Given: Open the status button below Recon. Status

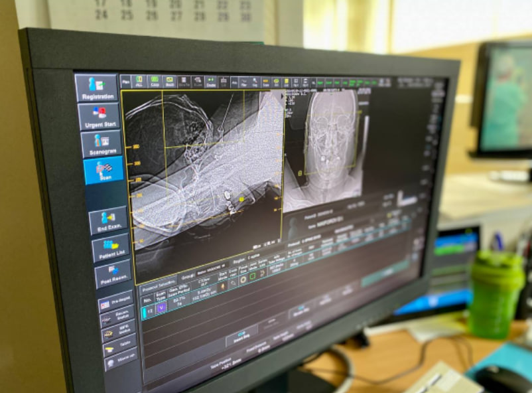Looking at the screenshot, I should [x=120, y=331].
